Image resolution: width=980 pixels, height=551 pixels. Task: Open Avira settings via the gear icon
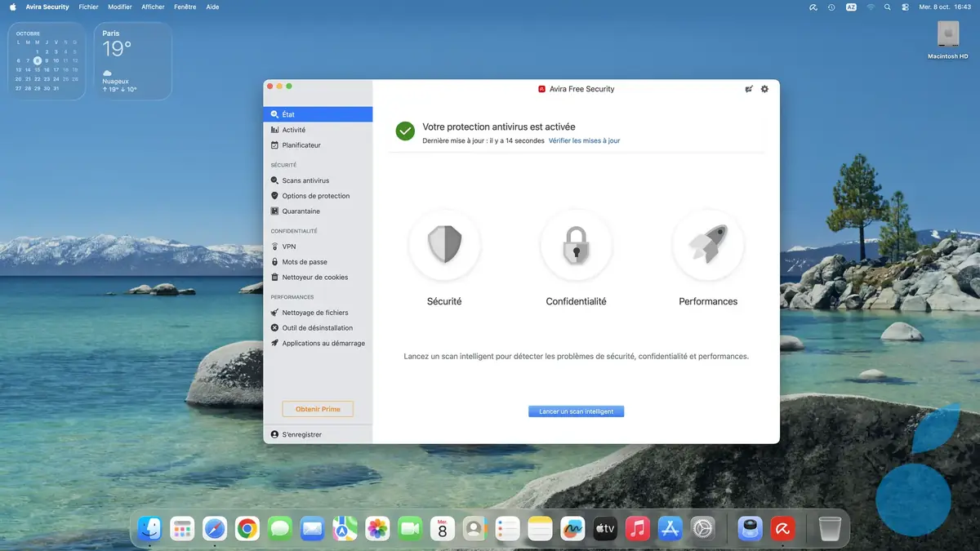point(764,89)
